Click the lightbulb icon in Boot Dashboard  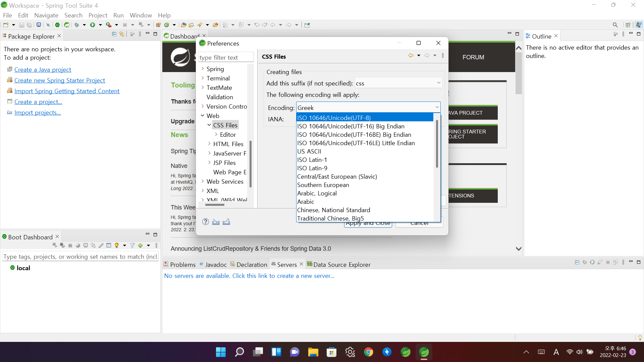tap(117, 245)
